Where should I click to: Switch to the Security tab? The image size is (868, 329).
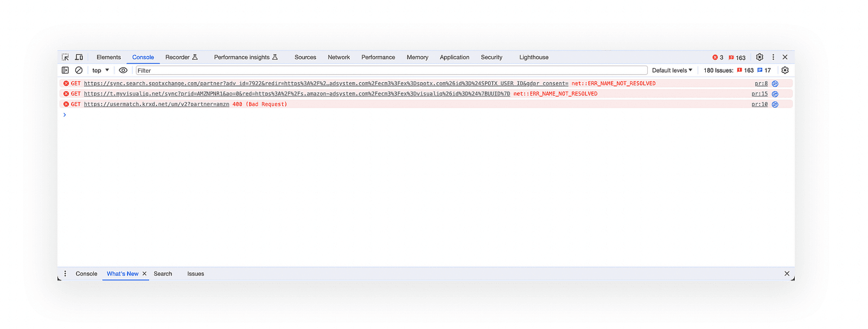point(492,57)
